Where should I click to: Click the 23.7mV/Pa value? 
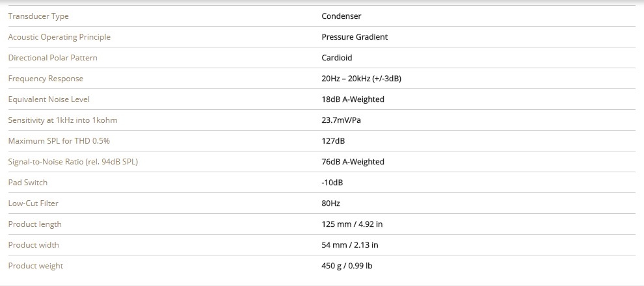pos(342,120)
